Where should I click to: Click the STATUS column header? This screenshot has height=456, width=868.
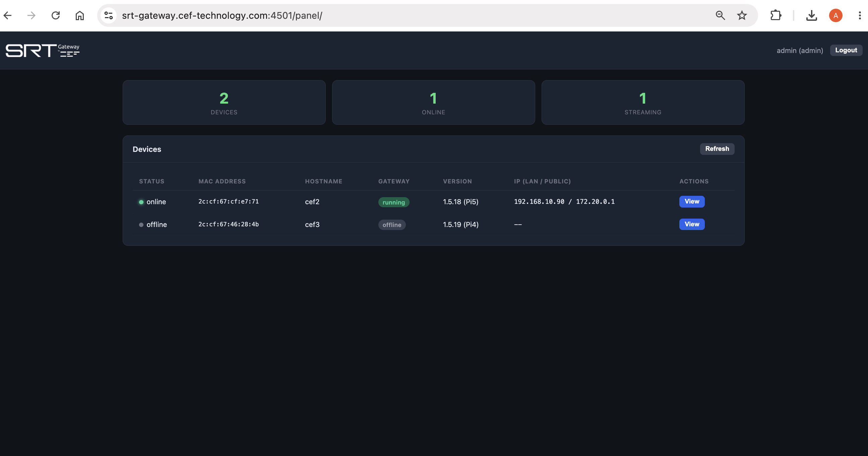point(151,181)
